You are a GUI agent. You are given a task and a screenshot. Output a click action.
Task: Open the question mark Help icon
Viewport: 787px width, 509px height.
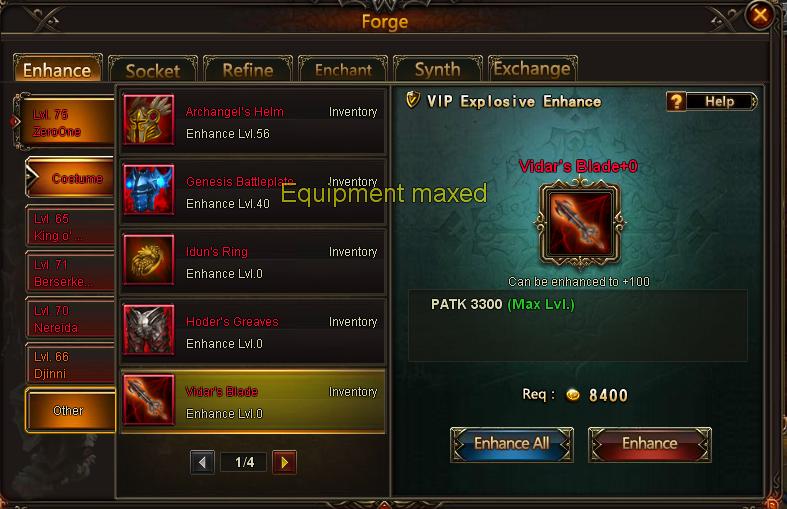point(676,101)
